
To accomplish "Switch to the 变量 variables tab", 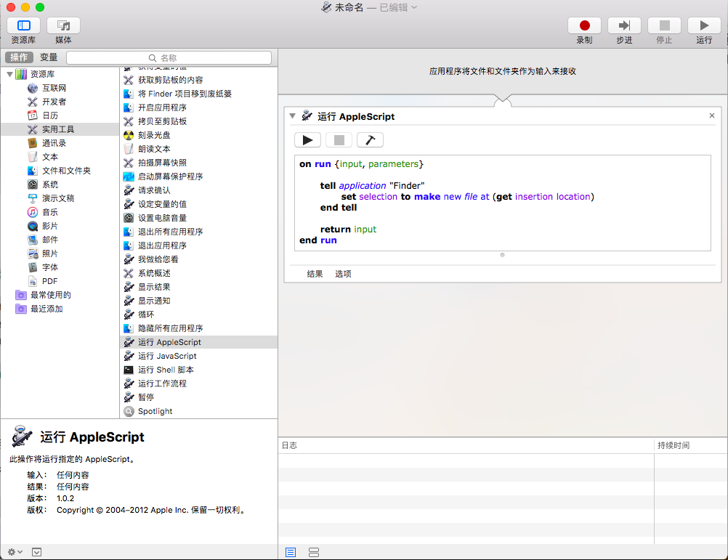I will coord(49,57).
